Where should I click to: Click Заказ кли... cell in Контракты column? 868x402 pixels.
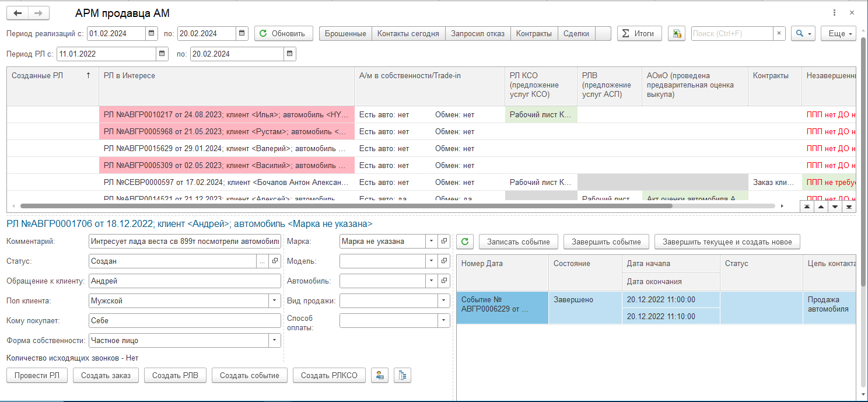pos(775,182)
